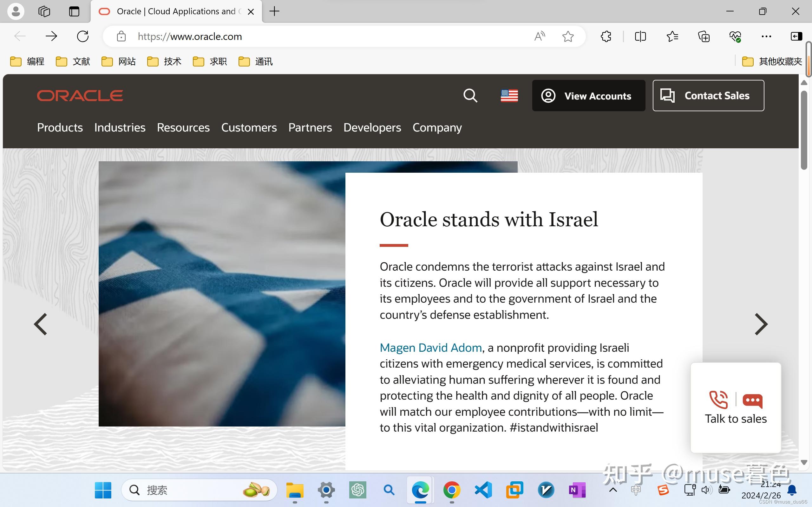Screen dimensions: 812x507
Task: Refresh the current page
Action: pyautogui.click(x=82, y=36)
